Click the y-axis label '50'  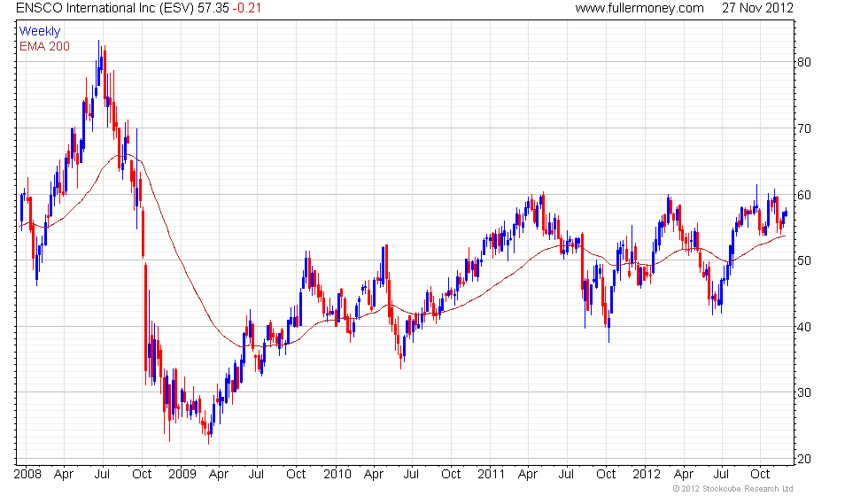pos(803,260)
